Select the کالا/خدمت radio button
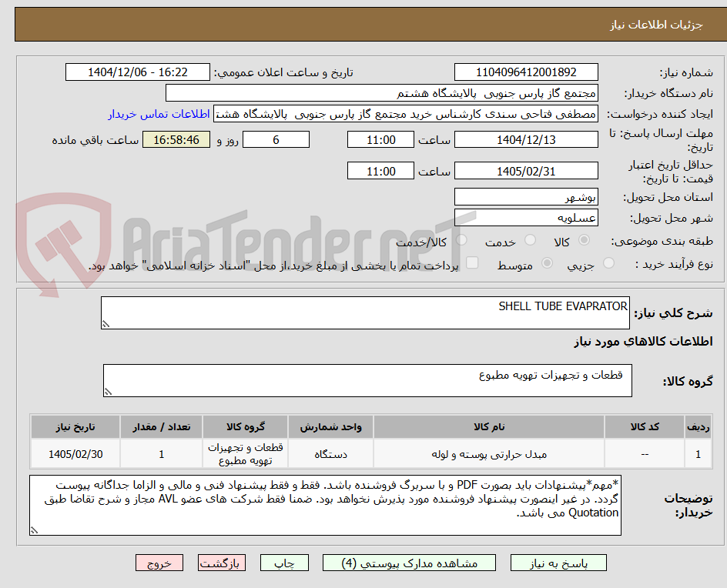Screen dimensions: 727x588 461,240
